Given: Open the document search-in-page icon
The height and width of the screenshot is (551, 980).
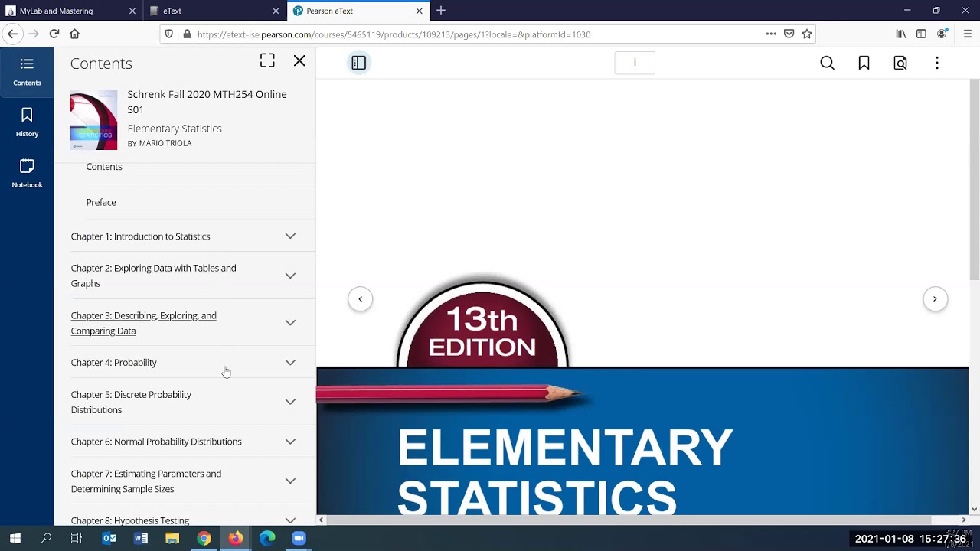Looking at the screenshot, I should coord(900,63).
